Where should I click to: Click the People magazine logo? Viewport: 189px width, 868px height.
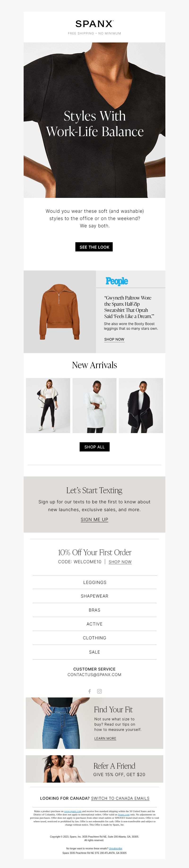[117, 281]
